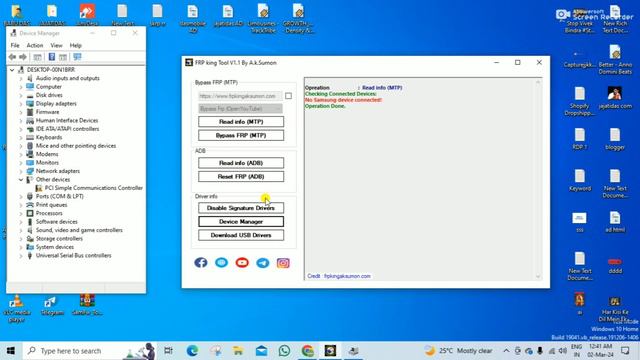Open the Keyword desktop file
640x360 pixels.
coord(580,180)
